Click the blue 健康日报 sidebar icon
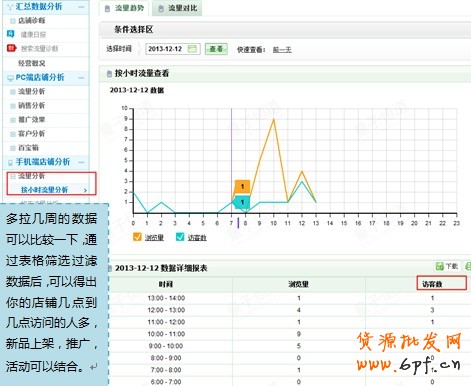This screenshot has height=386, width=471. tap(11, 34)
